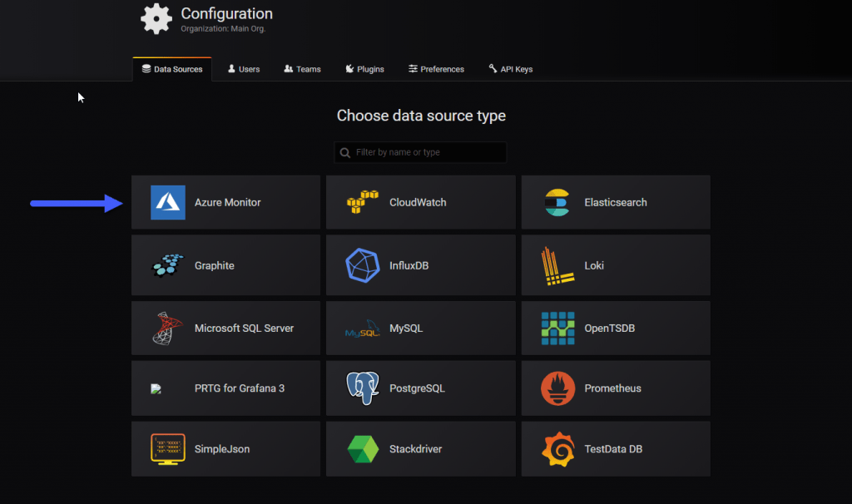
Task: Click the API Keys key icon
Action: click(493, 68)
